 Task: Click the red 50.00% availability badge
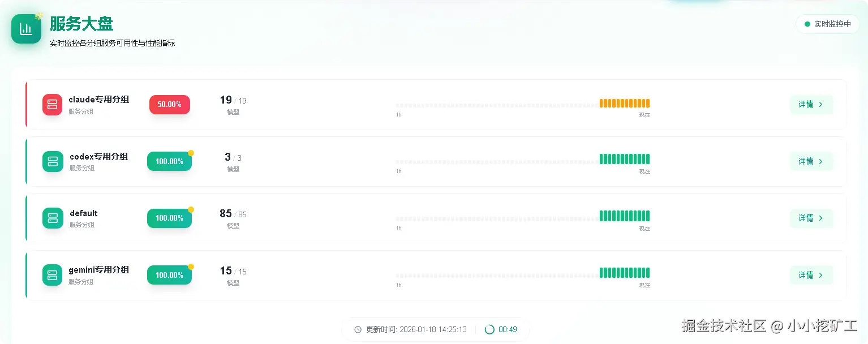click(170, 105)
